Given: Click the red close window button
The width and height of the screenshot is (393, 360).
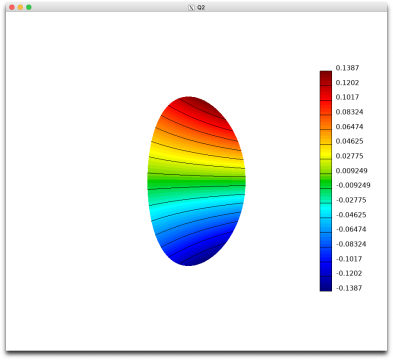Looking at the screenshot, I should coord(12,7).
